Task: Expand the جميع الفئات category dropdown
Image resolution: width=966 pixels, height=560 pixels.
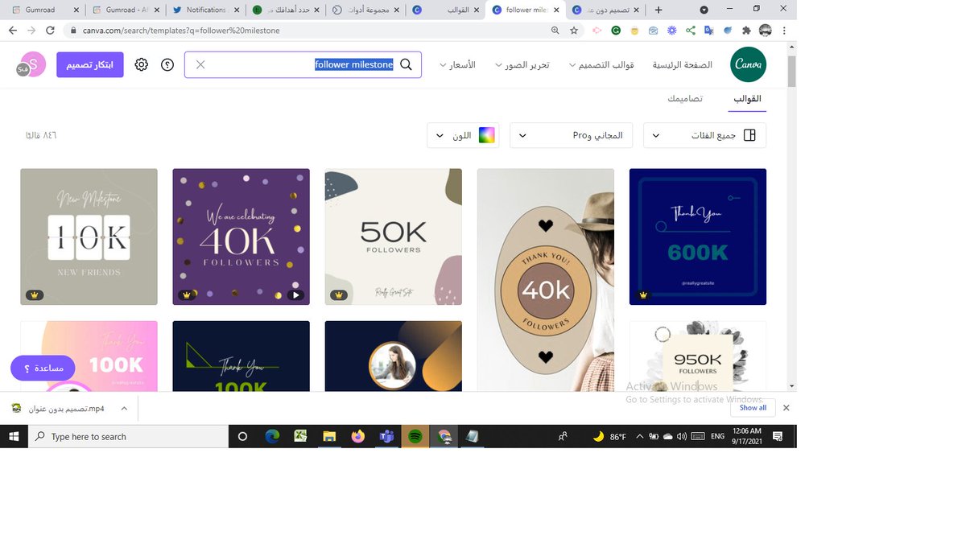Action: pyautogui.click(x=704, y=135)
